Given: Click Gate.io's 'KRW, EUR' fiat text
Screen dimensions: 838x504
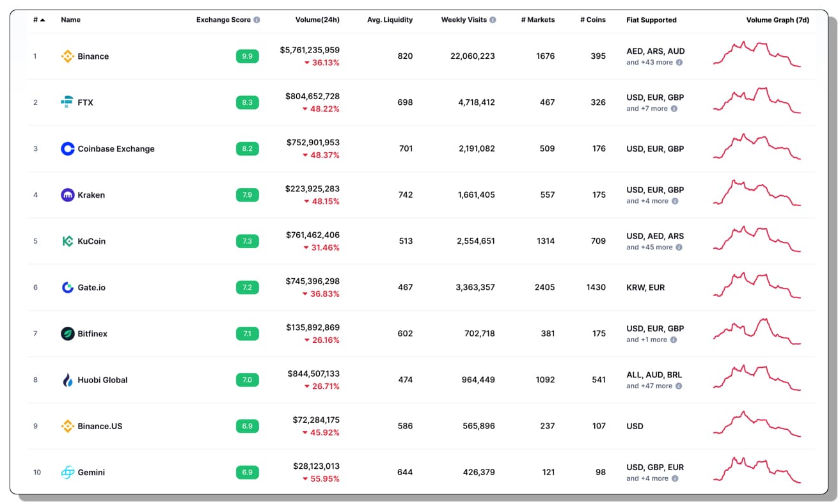Looking at the screenshot, I should (645, 287).
